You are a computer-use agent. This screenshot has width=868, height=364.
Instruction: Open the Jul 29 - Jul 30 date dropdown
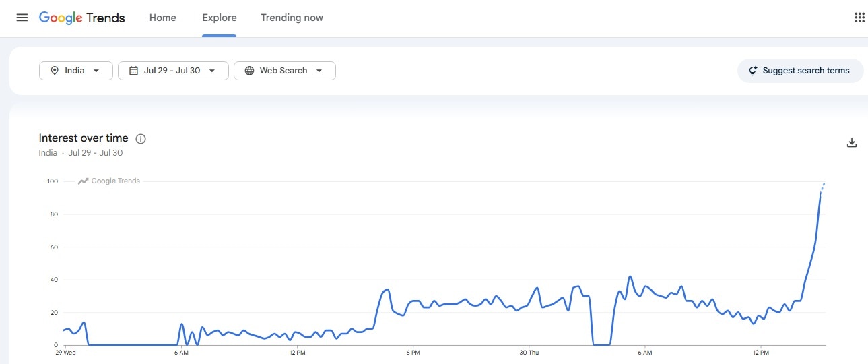pos(173,71)
